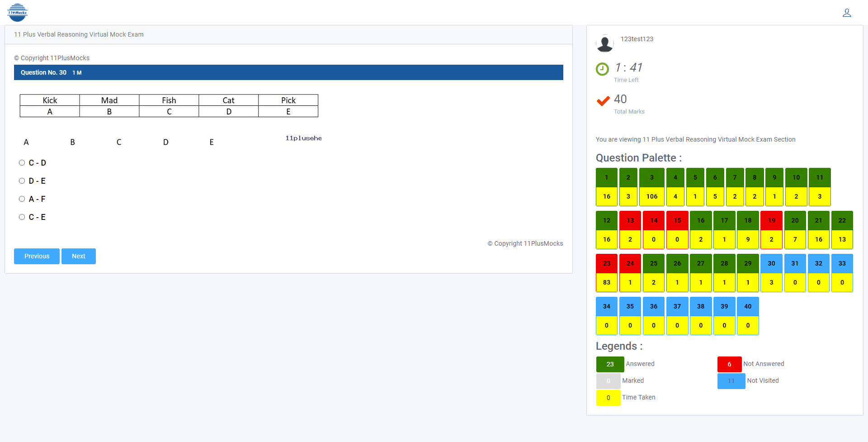The height and width of the screenshot is (442, 868).
Task: Click the red checkmark marks icon
Action: coord(603,101)
